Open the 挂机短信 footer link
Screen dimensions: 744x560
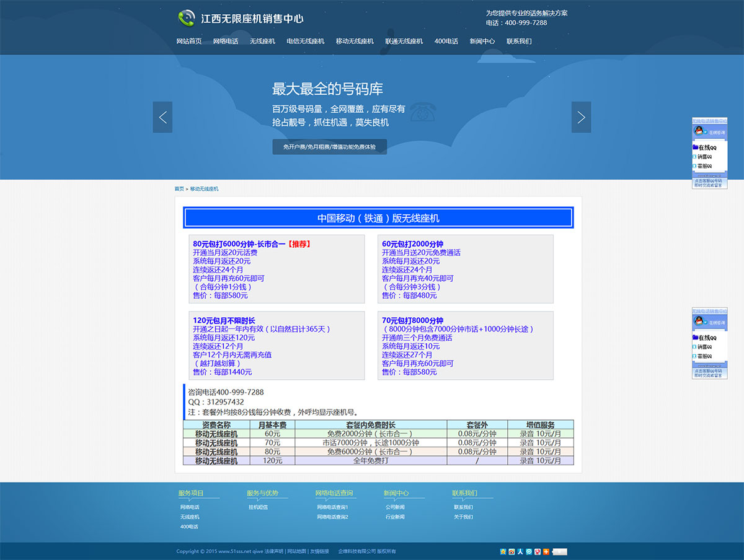258,507
